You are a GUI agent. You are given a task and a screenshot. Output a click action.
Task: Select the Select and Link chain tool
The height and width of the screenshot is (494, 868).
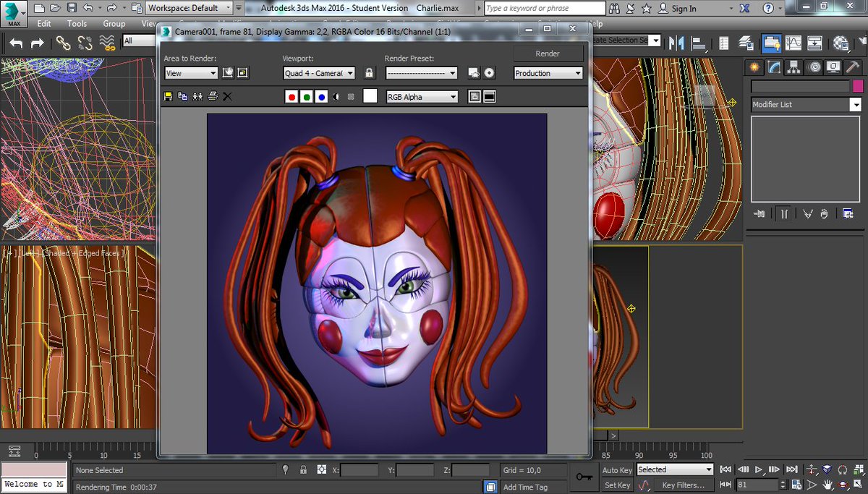(x=64, y=43)
